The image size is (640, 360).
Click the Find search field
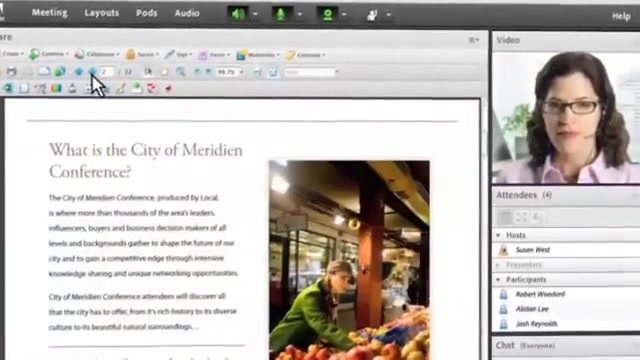tap(309, 72)
